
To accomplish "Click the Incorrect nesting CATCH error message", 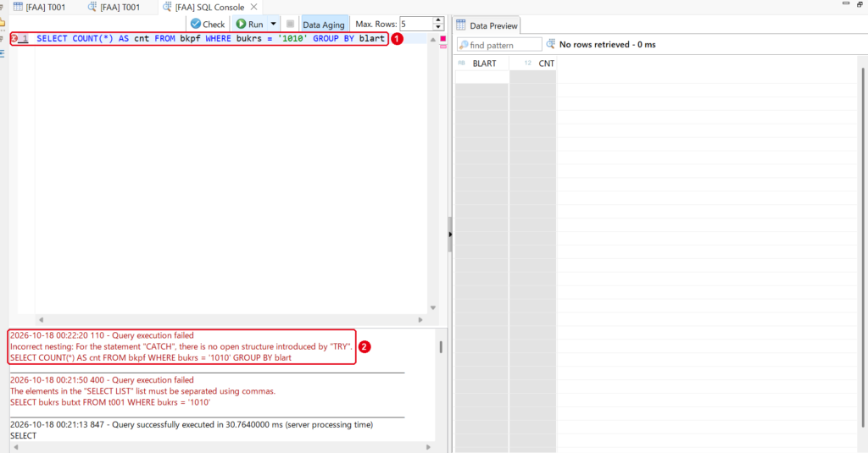I will pyautogui.click(x=181, y=346).
